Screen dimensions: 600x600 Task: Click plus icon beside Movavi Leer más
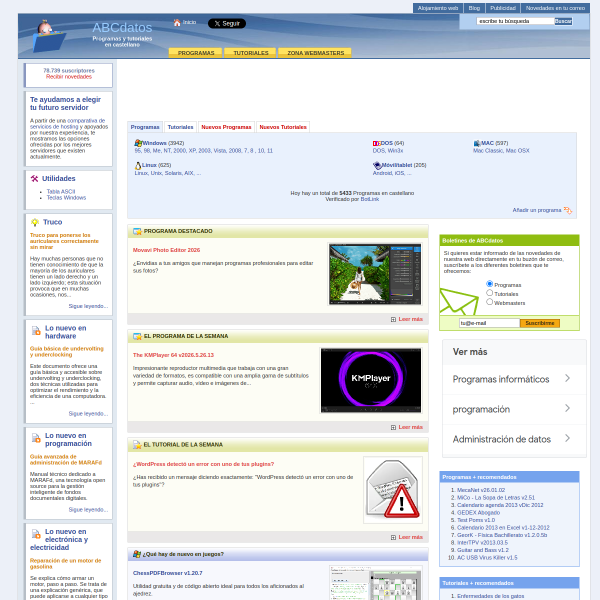393,320
